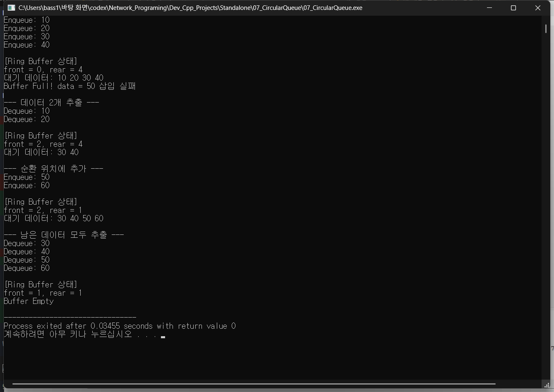Click the "대기 데이터: 30 40" line
Viewport: 554px width, 392px height.
(41, 152)
